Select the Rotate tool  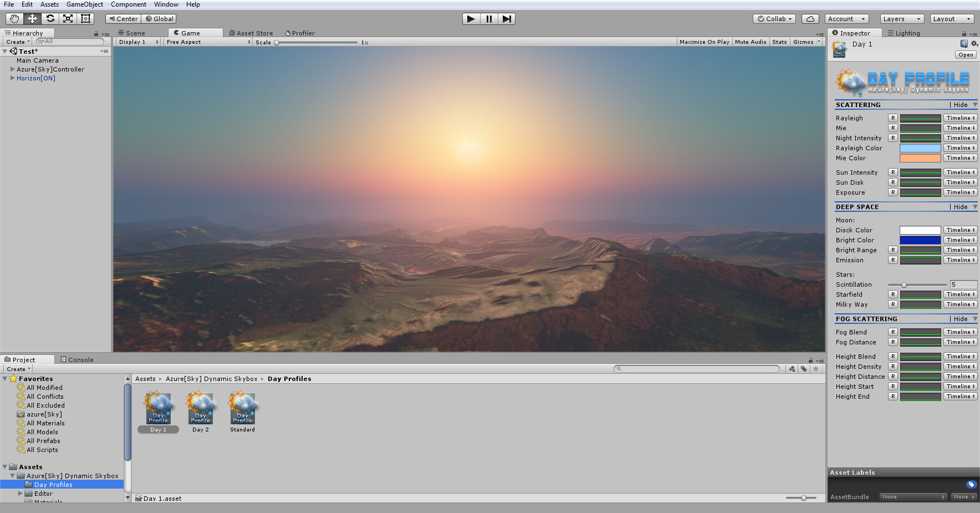pyautogui.click(x=50, y=18)
